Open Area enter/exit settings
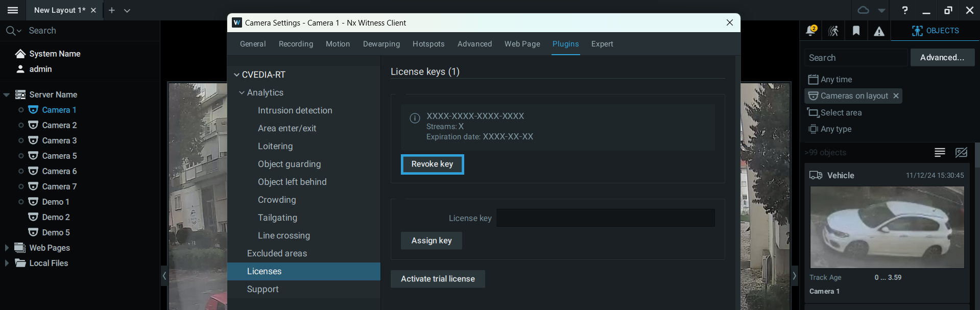Screen dimensions: 980x310 pos(287,128)
